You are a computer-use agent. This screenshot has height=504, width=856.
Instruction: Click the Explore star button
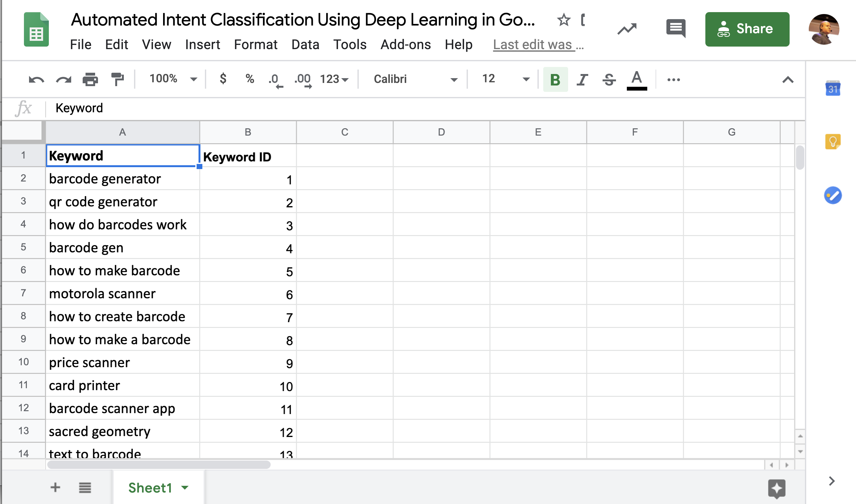pos(777,489)
